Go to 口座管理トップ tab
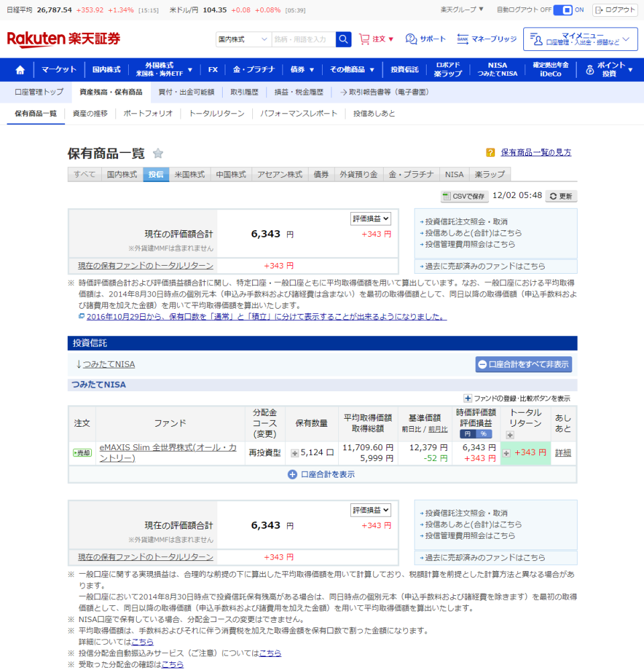 (39, 92)
